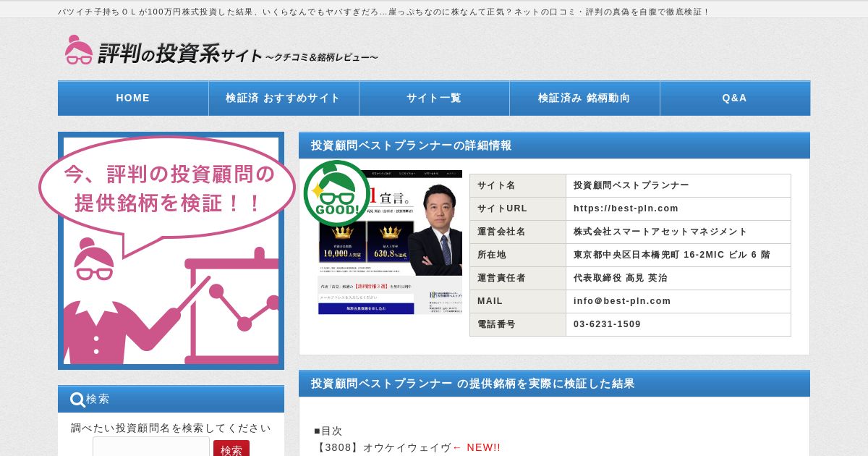Click the 運営会社名 label cell
868x456 pixels.
click(518, 232)
